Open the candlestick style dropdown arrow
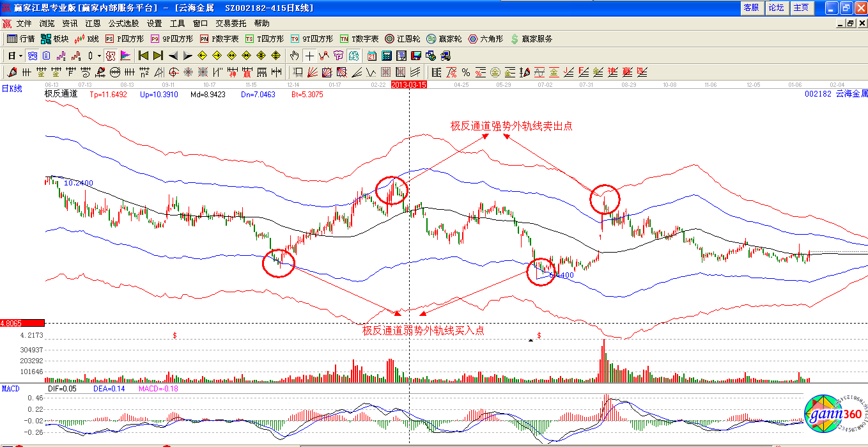 pos(99,56)
